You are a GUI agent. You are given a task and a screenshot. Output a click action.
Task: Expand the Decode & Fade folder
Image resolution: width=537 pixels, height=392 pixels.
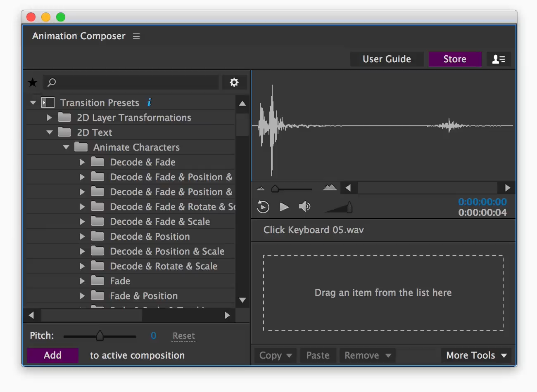click(83, 162)
